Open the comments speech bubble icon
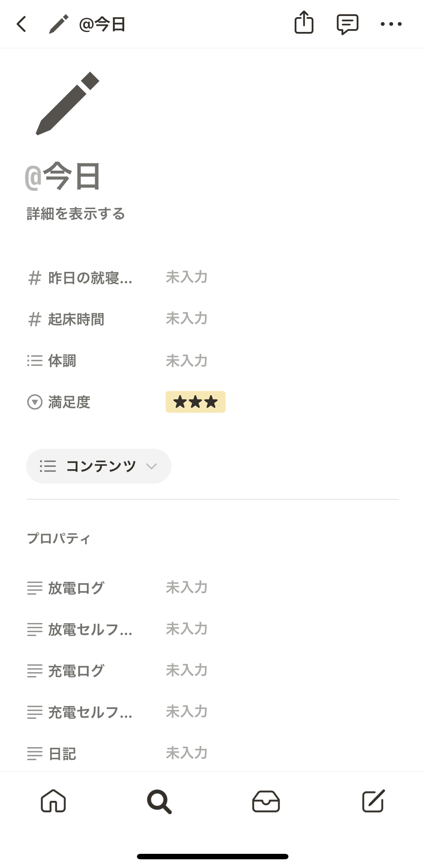This screenshot has width=425, height=868. [x=347, y=24]
